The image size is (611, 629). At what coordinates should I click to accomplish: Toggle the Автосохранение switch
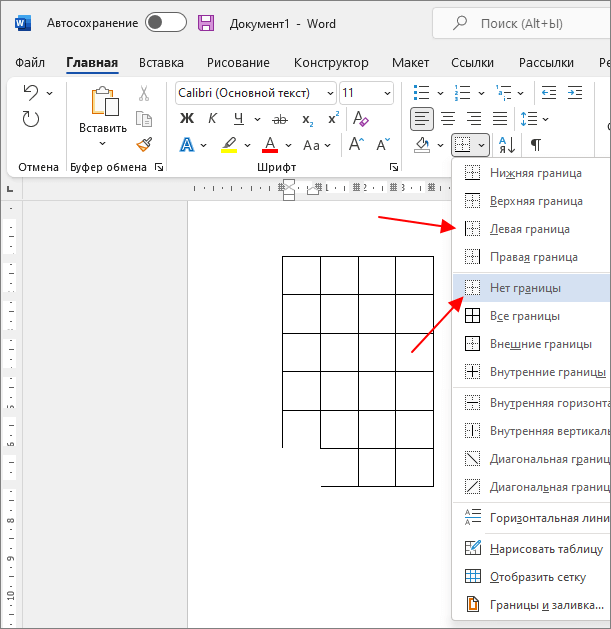tap(166, 22)
